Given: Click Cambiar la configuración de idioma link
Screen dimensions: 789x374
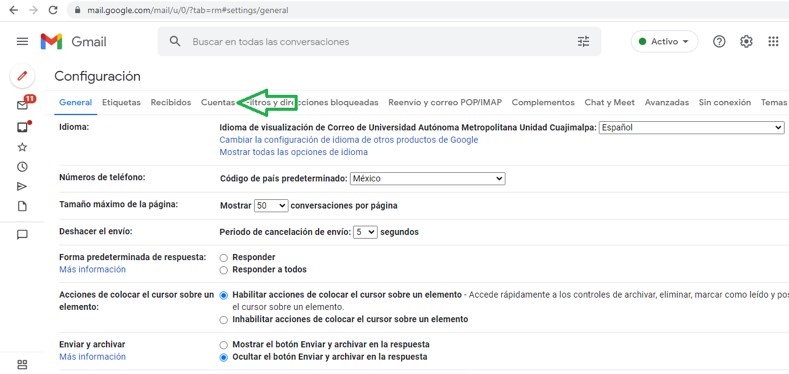Looking at the screenshot, I should point(349,140).
